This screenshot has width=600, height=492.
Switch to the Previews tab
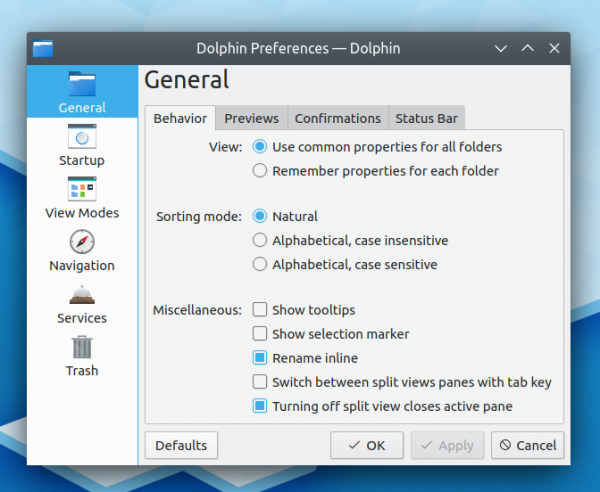coord(251,118)
